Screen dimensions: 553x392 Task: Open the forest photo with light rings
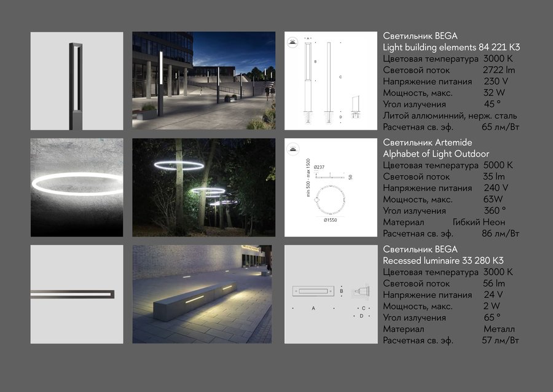tap(204, 187)
